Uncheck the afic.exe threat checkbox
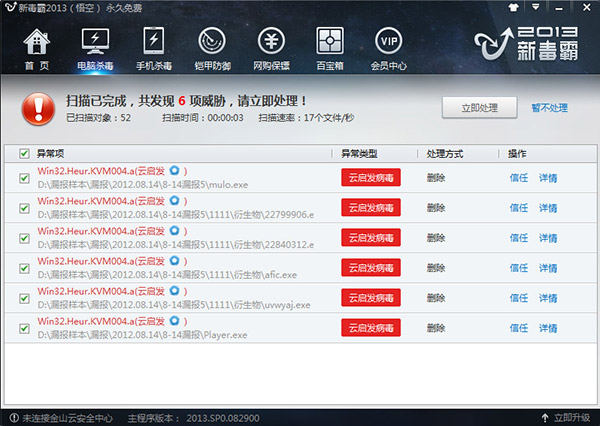 pos(24,268)
